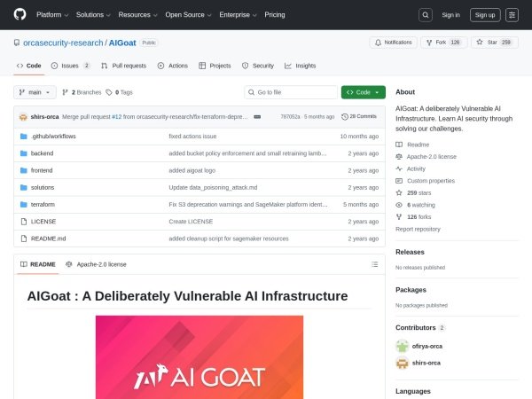The width and height of the screenshot is (532, 399).
Task: Switch to the Security tab
Action: click(x=258, y=66)
